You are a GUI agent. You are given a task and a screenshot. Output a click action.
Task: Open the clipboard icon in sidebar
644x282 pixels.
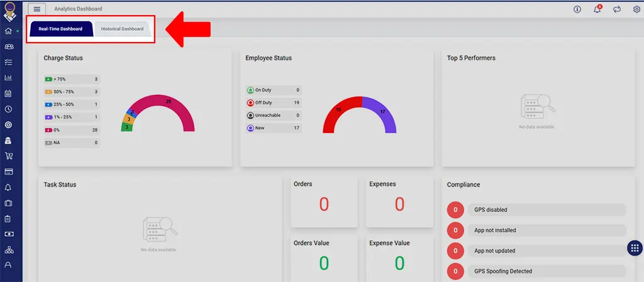8,219
